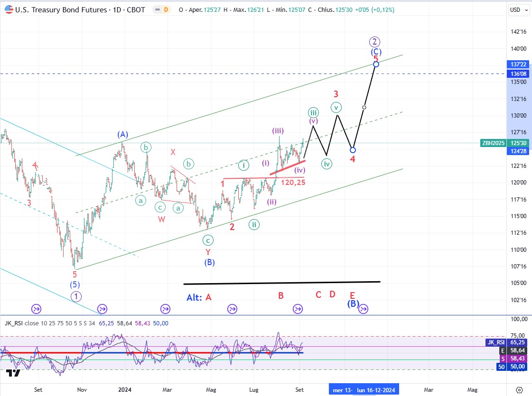Select the circled 1 wave label
This screenshot has height=396, width=532.
(76, 297)
